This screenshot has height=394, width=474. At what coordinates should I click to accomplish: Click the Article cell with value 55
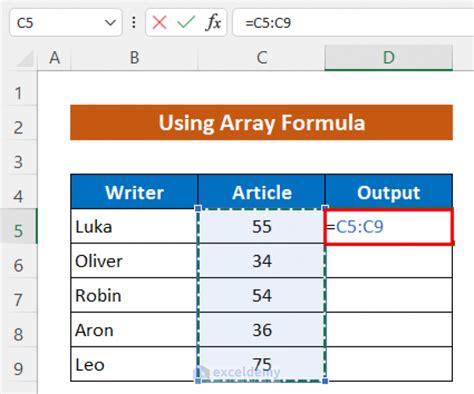(262, 227)
